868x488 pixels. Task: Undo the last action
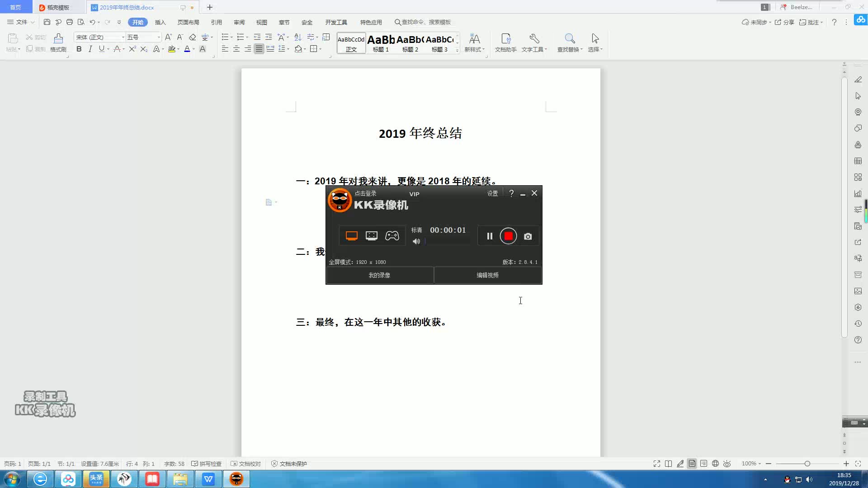92,22
